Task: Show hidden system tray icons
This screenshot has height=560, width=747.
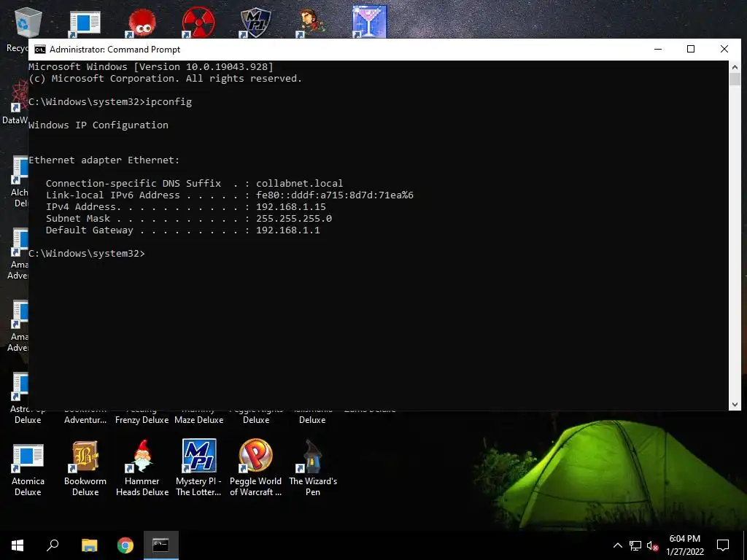Action: 617,545
